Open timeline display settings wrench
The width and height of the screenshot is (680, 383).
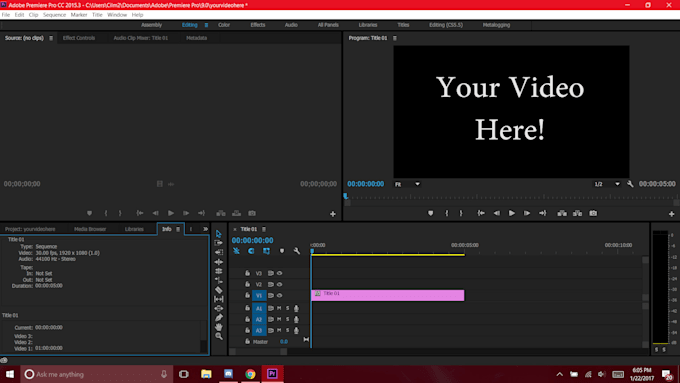tap(297, 251)
